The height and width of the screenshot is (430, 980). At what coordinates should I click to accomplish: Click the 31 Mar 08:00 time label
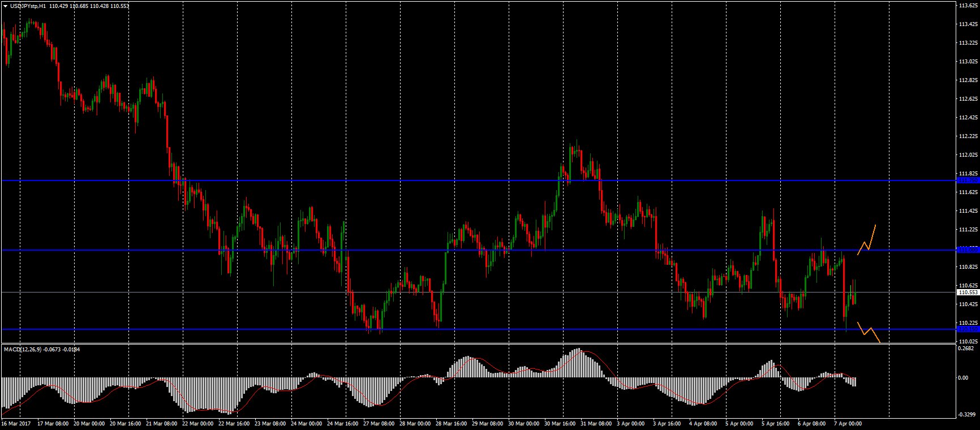pyautogui.click(x=596, y=423)
